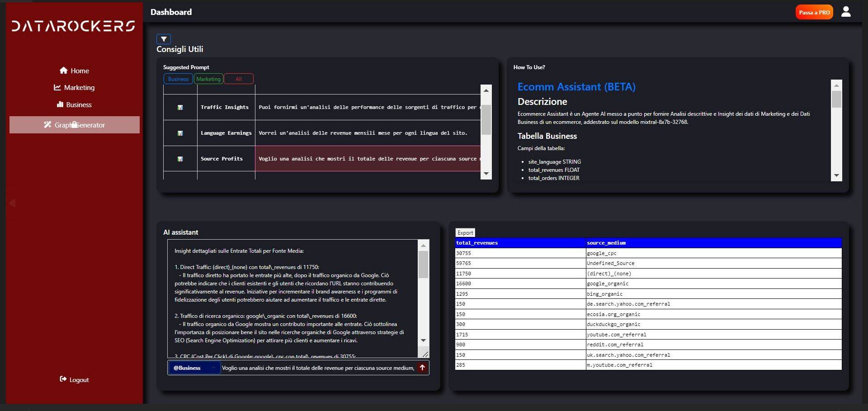868x411 pixels.
Task: Click scroll-up arrow of Suggested Prompt list
Action: (x=486, y=90)
